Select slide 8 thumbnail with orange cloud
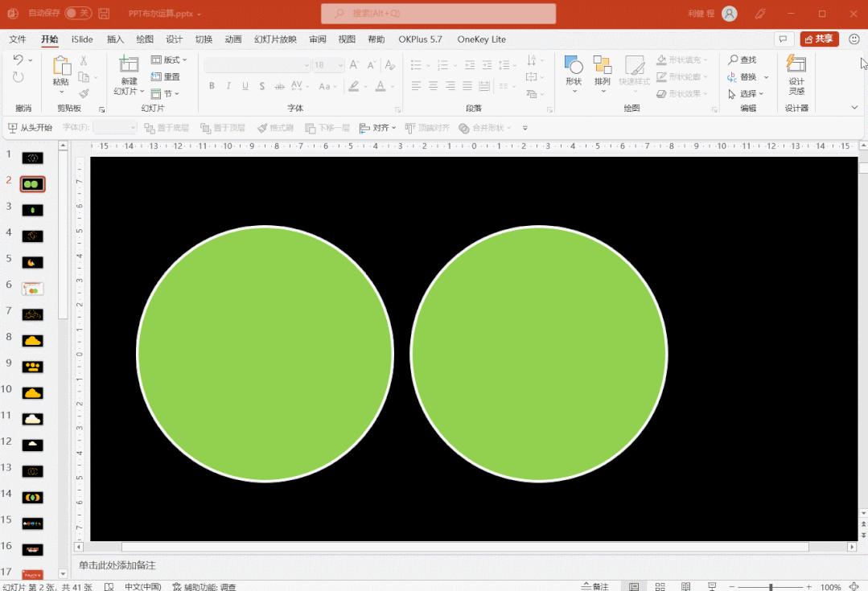Viewport: 868px width, 591px height. click(32, 341)
